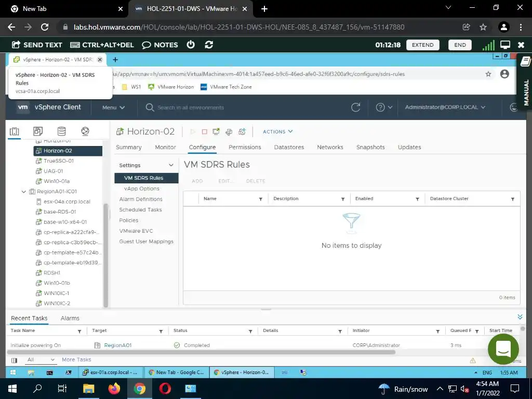Click the END lab button

[460, 45]
